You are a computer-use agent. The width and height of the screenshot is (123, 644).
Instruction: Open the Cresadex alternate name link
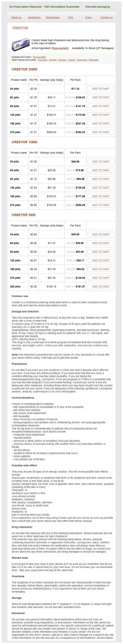pos(43,60)
